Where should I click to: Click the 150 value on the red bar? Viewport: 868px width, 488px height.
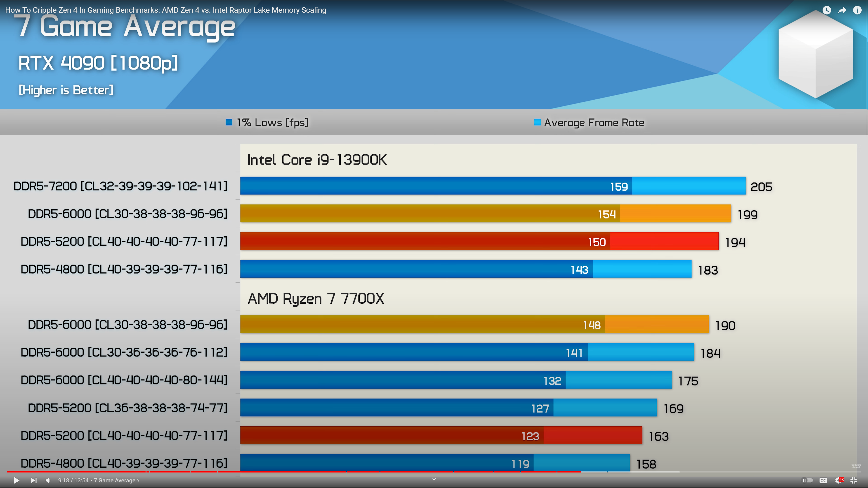[597, 242]
